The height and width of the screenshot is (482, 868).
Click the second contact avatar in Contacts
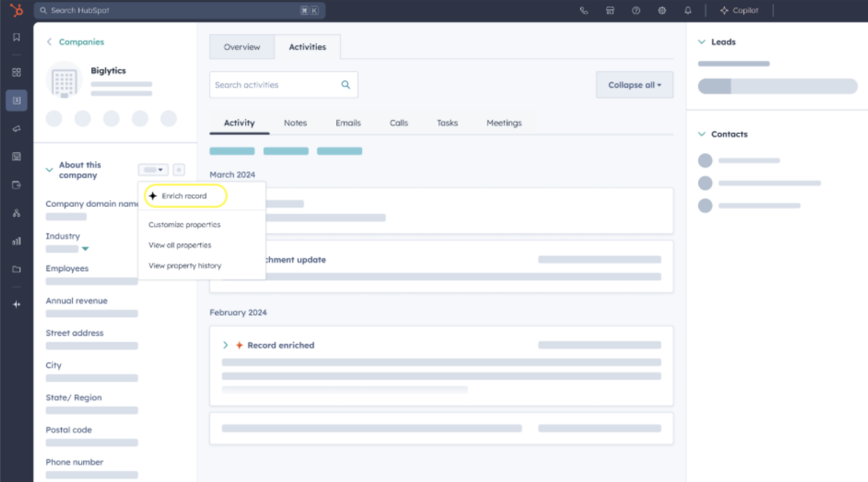click(705, 182)
